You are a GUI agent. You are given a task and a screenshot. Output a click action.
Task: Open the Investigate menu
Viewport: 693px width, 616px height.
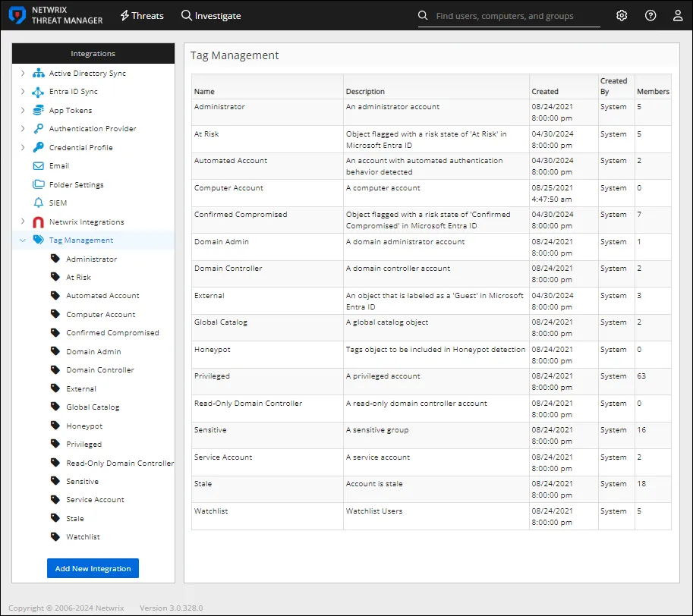pos(211,16)
